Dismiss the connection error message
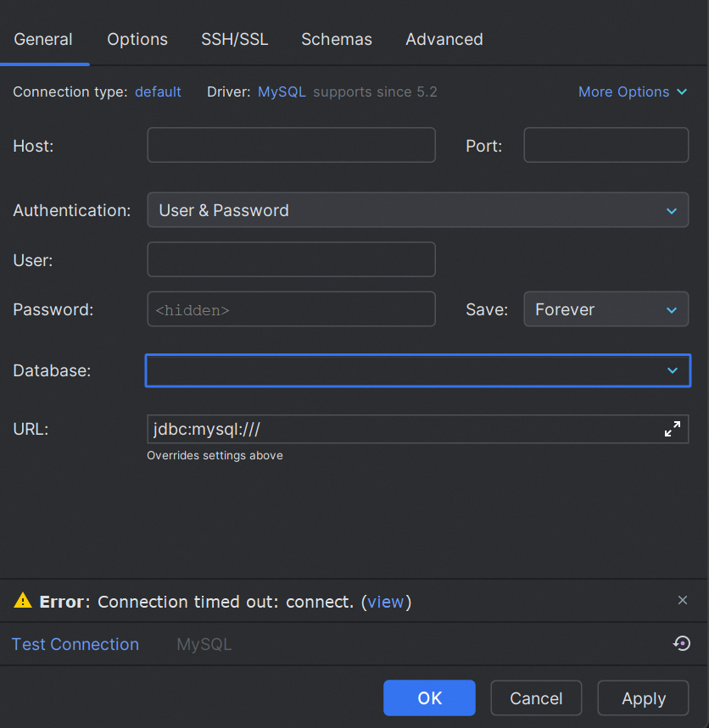 tap(683, 600)
